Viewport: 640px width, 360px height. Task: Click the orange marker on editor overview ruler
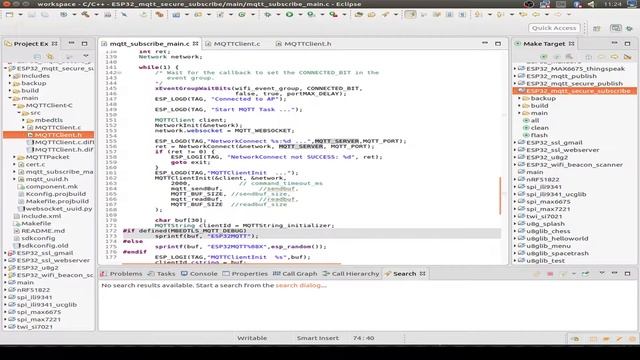coord(500,196)
